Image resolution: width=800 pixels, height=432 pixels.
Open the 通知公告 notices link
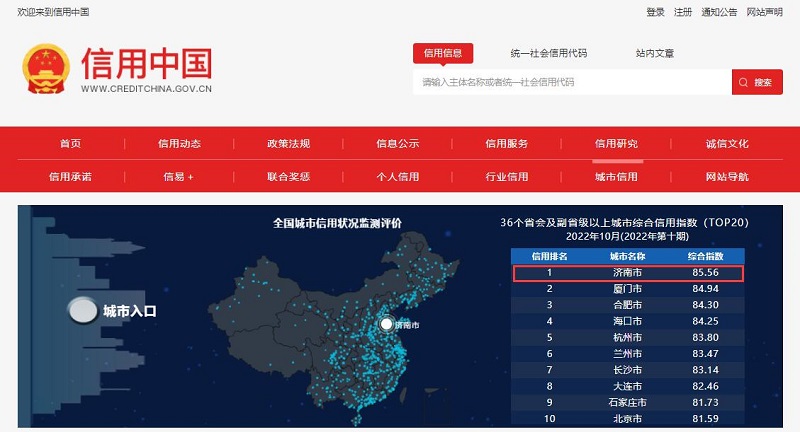[719, 12]
